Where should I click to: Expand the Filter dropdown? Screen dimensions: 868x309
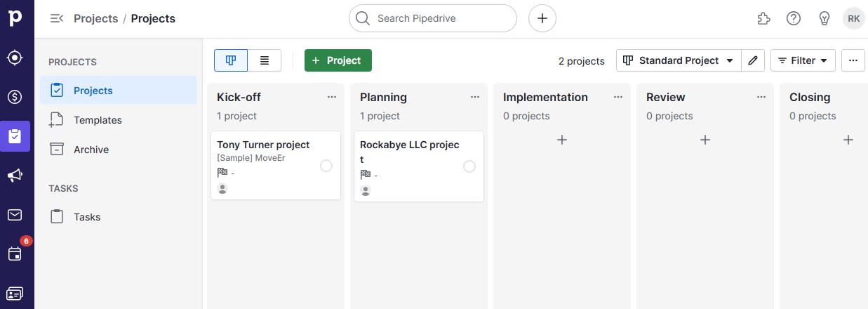click(803, 60)
